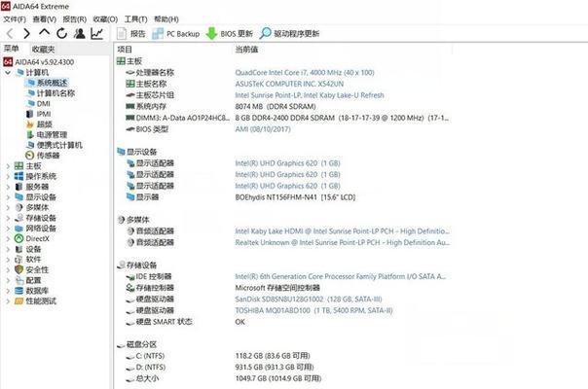Open the Intel Kaby Lake HDMI audio link

coord(342,230)
